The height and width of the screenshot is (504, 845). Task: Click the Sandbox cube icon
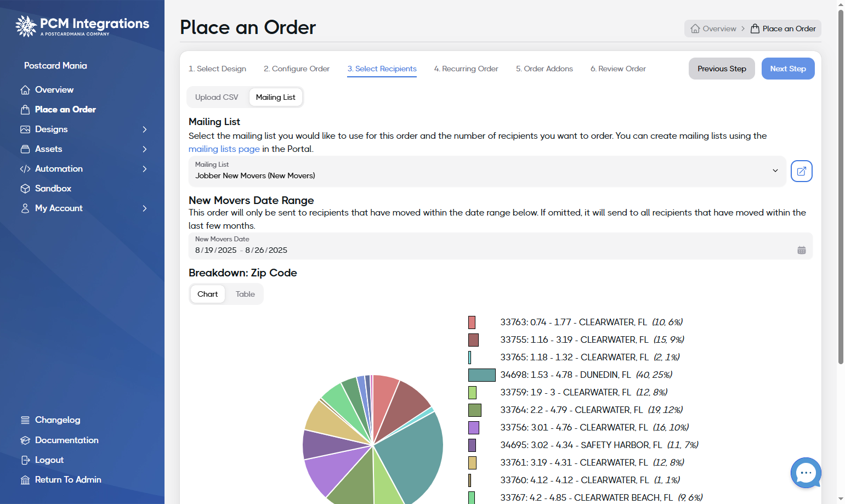25,189
